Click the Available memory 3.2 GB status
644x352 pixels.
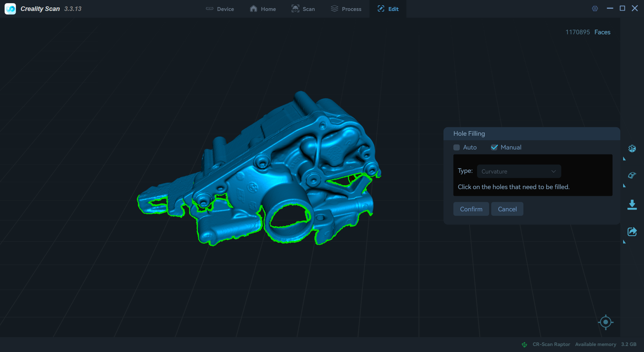coord(605,344)
